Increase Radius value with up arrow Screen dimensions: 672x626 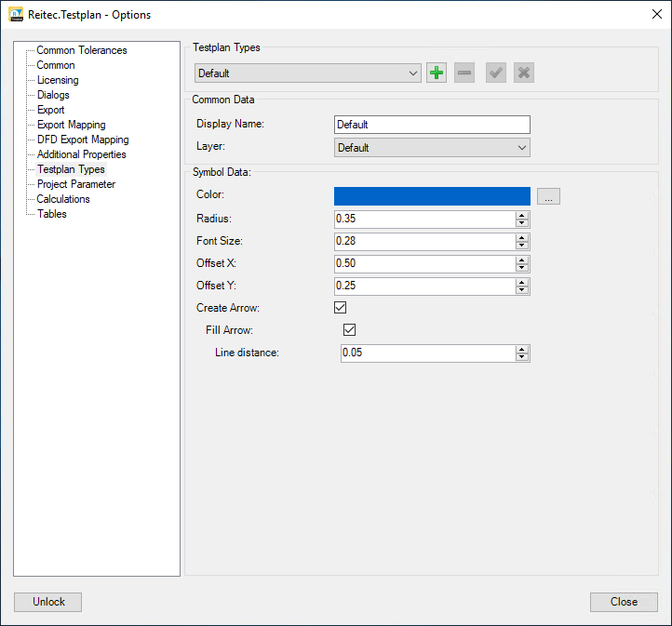point(522,215)
